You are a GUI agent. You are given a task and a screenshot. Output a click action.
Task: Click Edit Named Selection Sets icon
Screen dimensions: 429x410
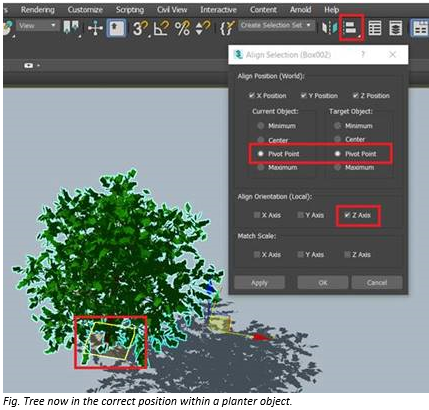(x=227, y=28)
